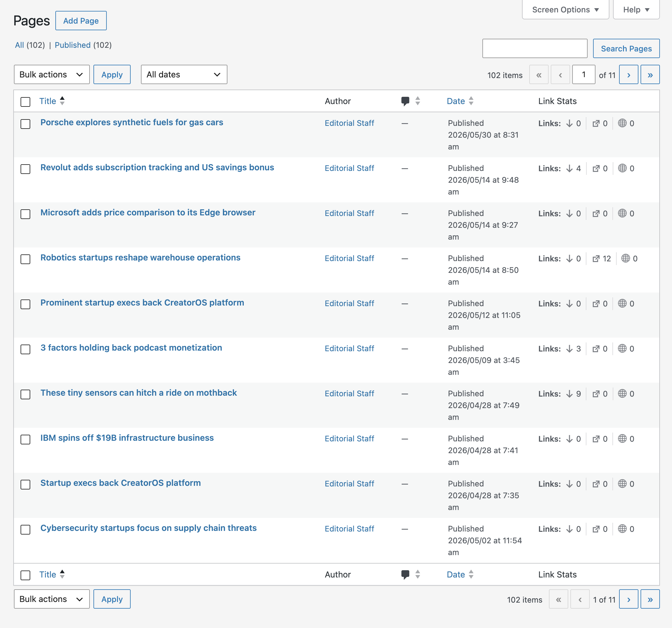Screen dimensions: 672x628
Task: Click inbound links arrow icon for Revolt row
Action: coord(569,168)
